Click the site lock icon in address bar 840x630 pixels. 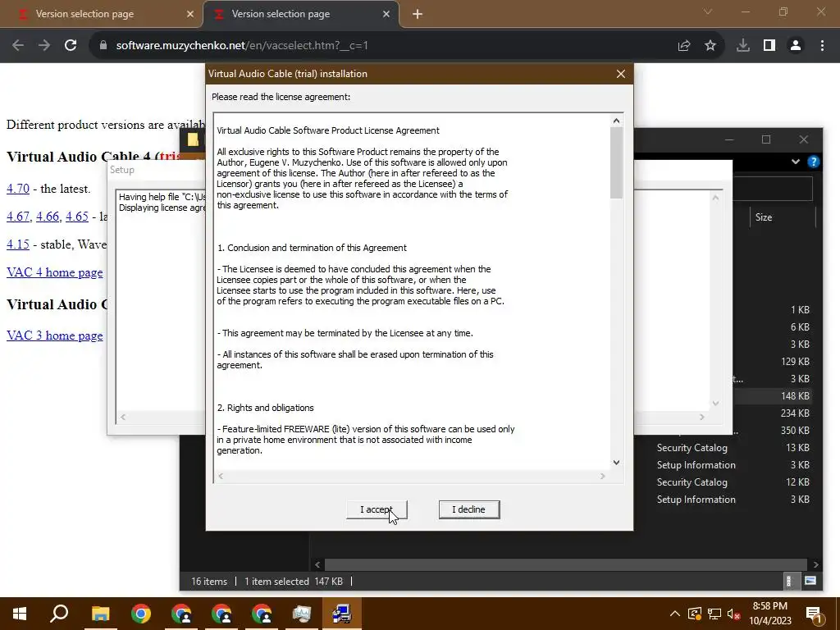[103, 46]
